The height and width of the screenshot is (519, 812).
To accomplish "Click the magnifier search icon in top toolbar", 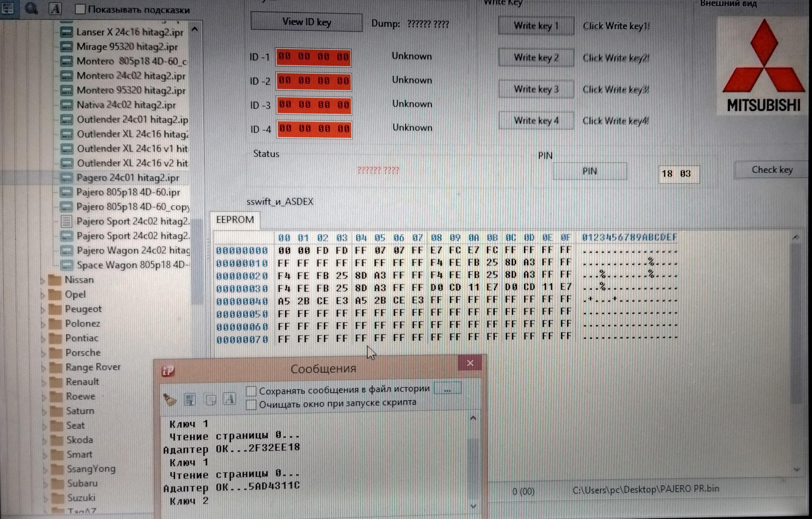I will pyautogui.click(x=31, y=8).
